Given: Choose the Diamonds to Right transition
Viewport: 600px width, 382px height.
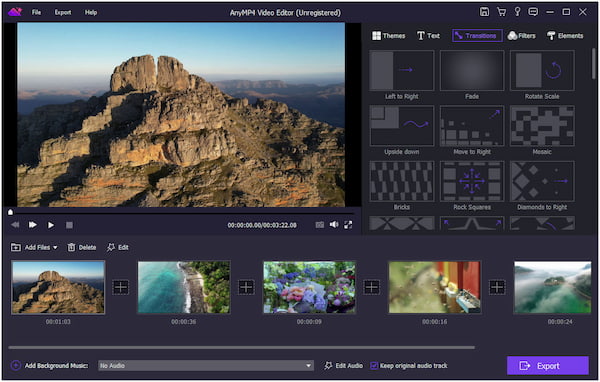Looking at the screenshot, I should 542,181.
